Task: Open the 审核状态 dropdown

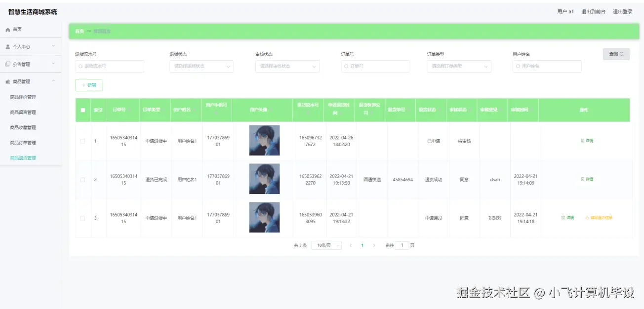Action: (x=287, y=66)
